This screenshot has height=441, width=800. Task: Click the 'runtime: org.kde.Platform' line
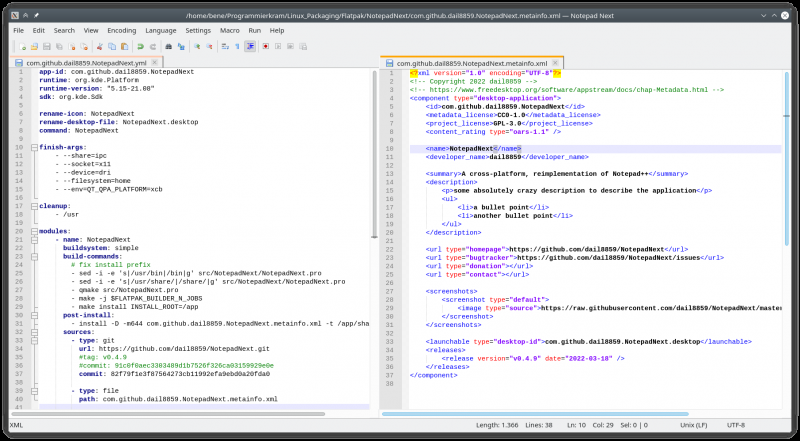(89, 80)
